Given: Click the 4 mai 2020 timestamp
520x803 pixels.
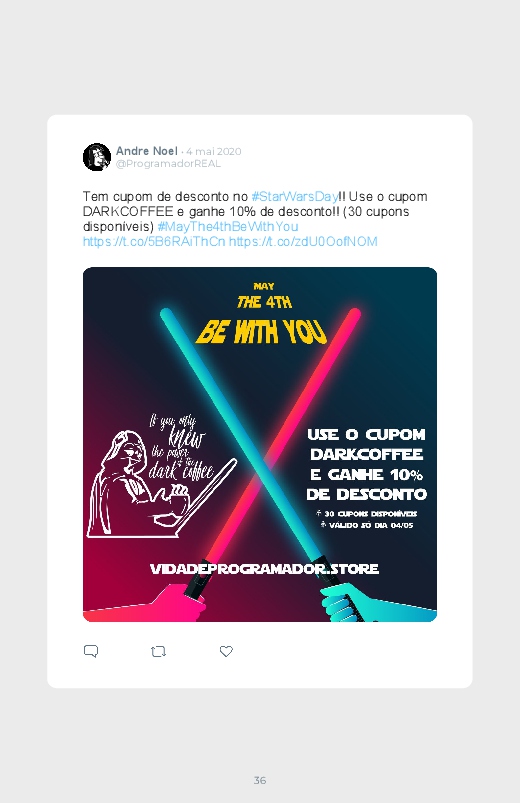Looking at the screenshot, I should [x=213, y=152].
